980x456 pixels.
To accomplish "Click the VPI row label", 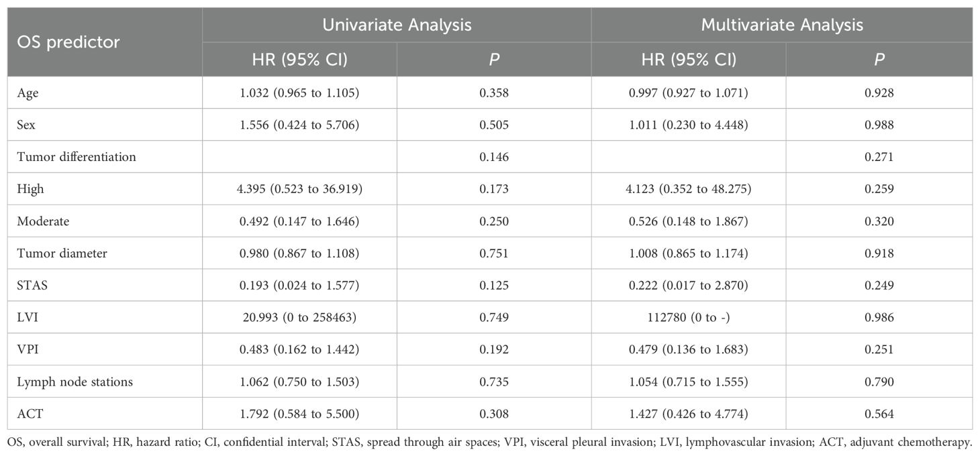I will 28,350.
